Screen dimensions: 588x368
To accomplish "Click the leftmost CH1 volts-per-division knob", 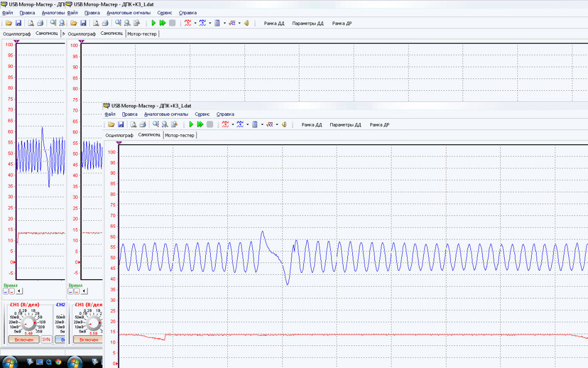I will pos(29,322).
